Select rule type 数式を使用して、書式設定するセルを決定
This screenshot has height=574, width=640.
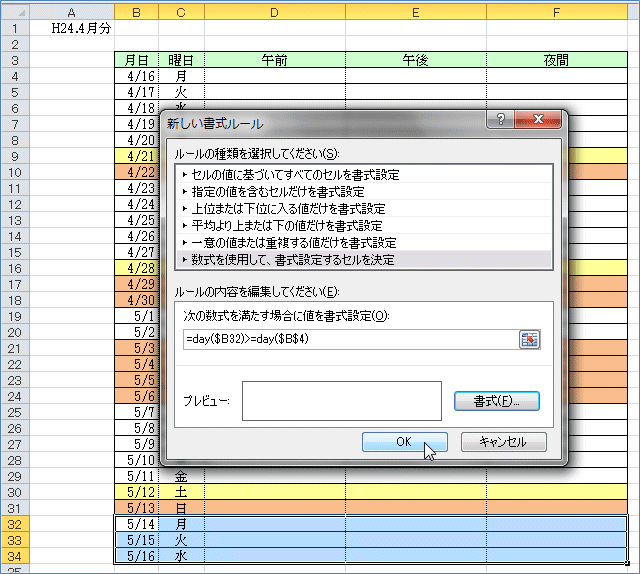(364, 260)
